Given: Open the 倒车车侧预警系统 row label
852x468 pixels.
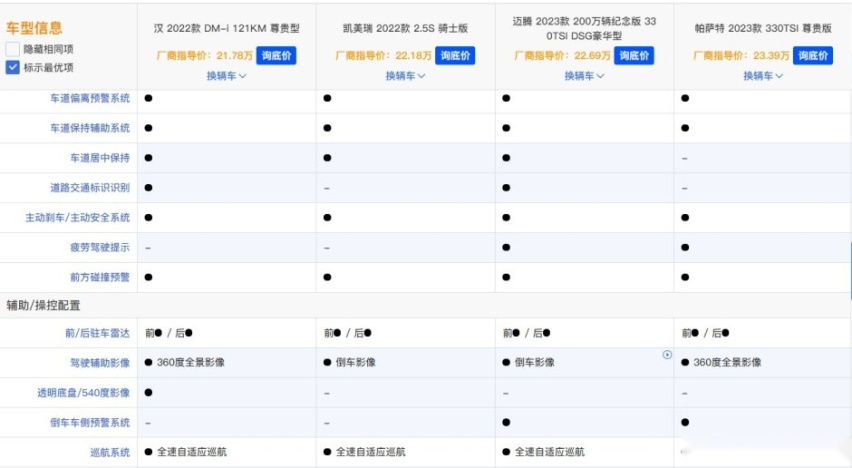Looking at the screenshot, I should click(x=90, y=423).
